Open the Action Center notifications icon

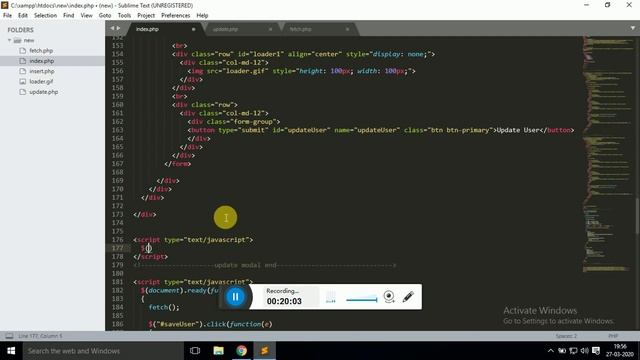[596, 351]
